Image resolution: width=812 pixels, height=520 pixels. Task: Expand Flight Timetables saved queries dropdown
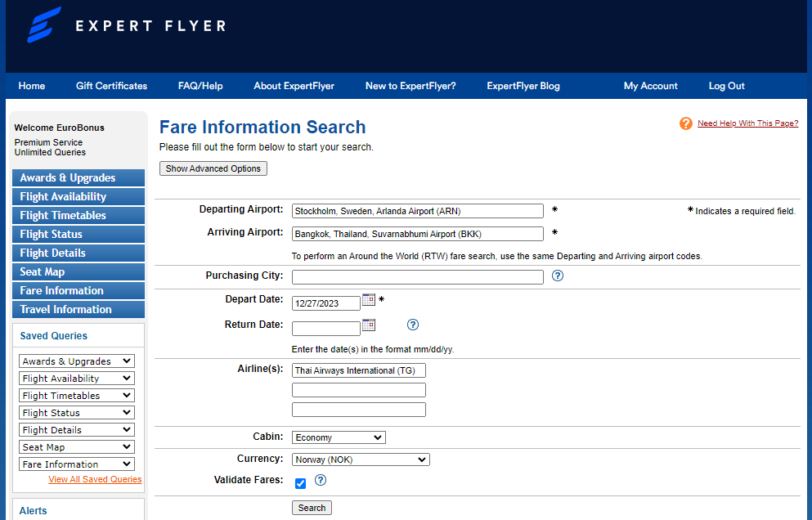(77, 395)
